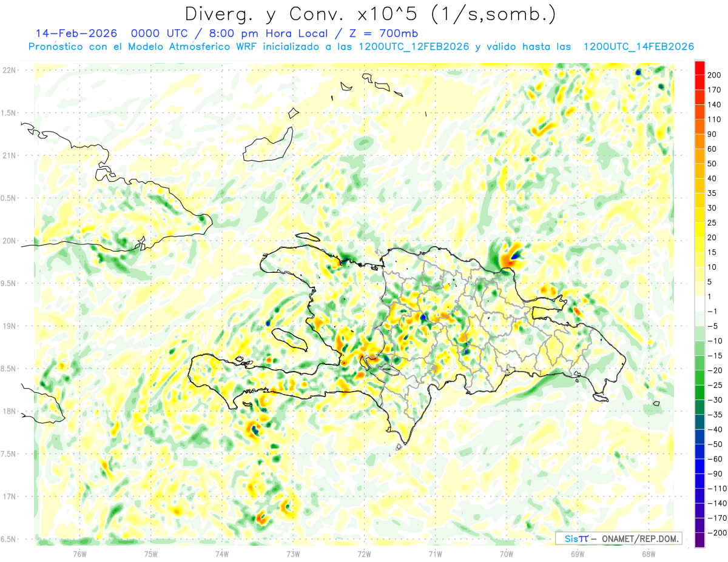
Task: Click the colorbar value -10
Action: pyautogui.click(x=715, y=341)
